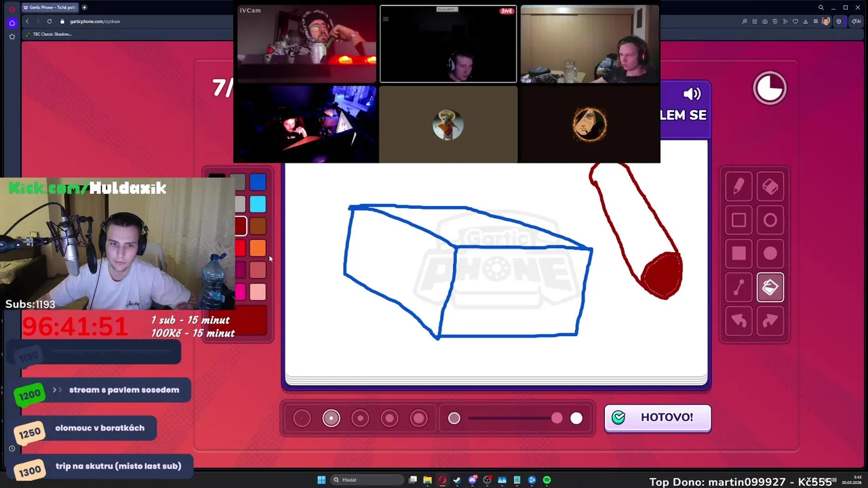Screen dimensions: 868x488
Task: Choose the empty ellipse shape tool
Action: click(770, 220)
